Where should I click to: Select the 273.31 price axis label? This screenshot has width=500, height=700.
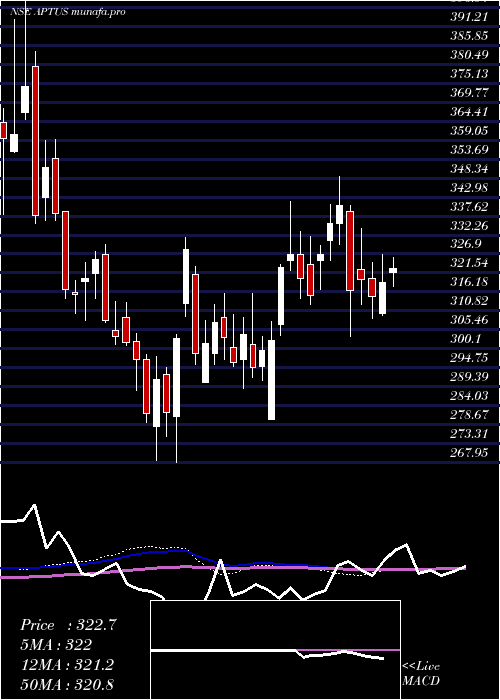coord(469,434)
